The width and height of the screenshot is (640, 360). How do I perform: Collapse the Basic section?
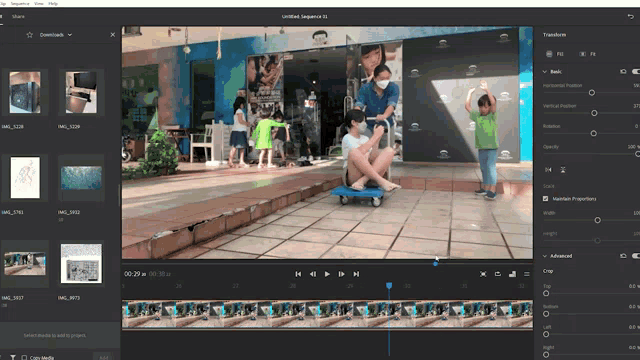[x=544, y=71]
